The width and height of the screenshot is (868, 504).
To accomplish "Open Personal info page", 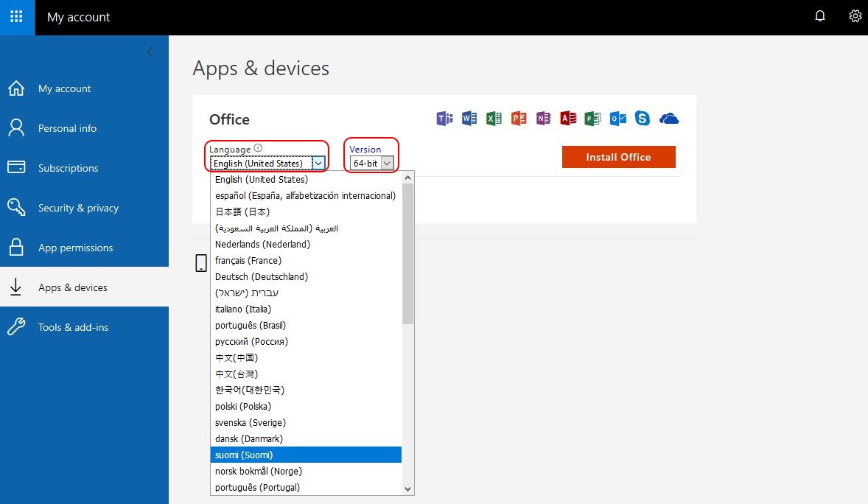I will click(84, 128).
